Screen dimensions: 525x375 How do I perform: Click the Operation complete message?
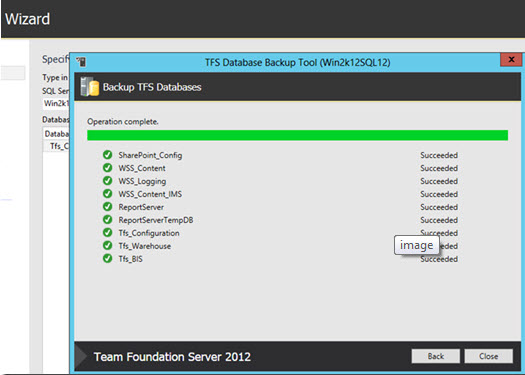[123, 122]
